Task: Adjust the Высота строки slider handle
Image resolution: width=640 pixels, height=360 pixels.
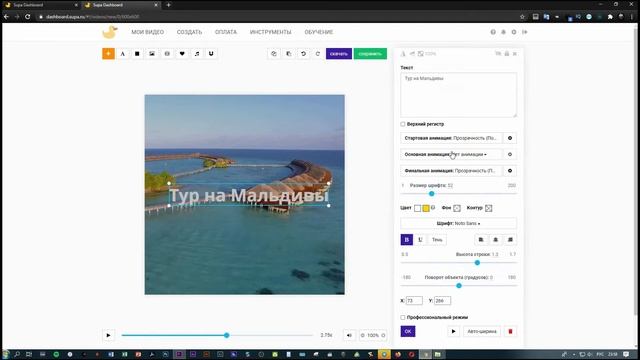Action: pyautogui.click(x=477, y=262)
